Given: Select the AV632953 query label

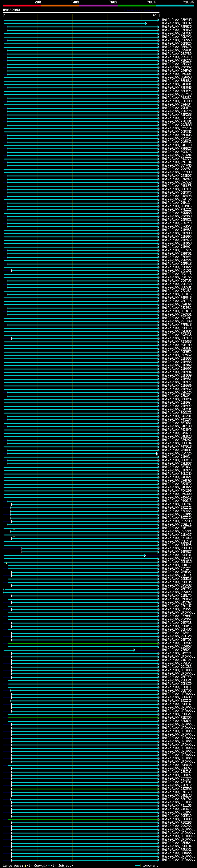Looking at the screenshot, I should pos(11,10).
